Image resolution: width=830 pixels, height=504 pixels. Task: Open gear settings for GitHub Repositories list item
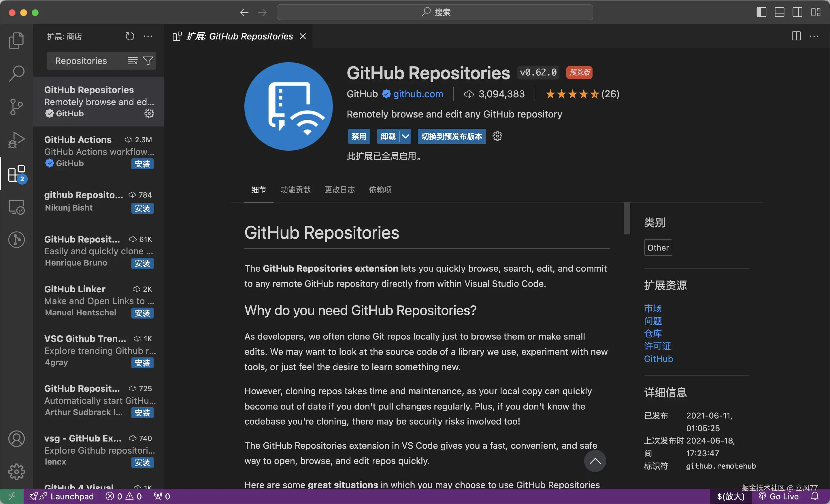pos(149,113)
